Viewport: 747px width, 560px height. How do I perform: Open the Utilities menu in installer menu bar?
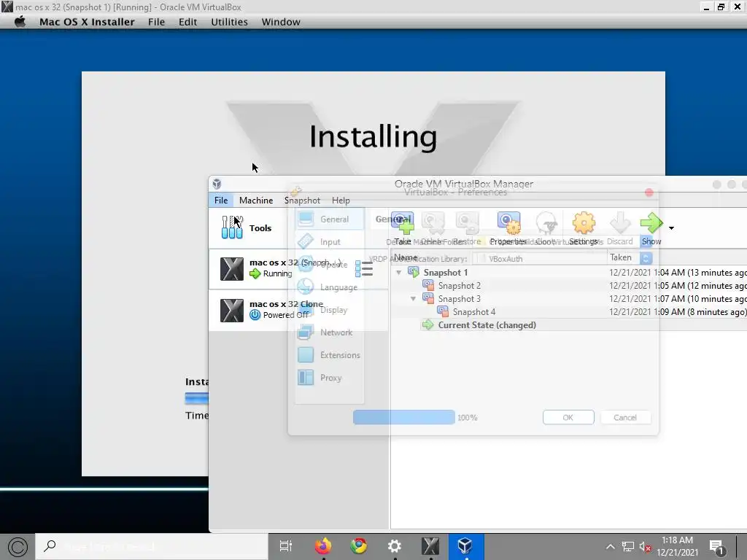[229, 22]
